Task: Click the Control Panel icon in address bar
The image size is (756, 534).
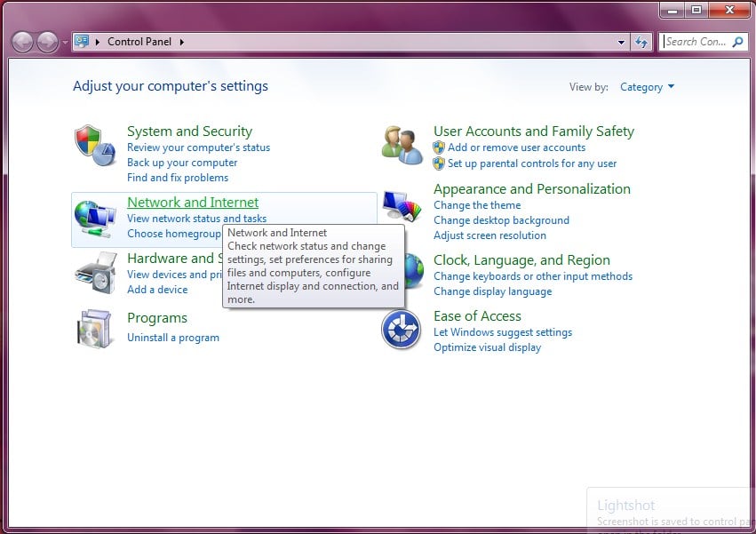Action: coord(82,42)
